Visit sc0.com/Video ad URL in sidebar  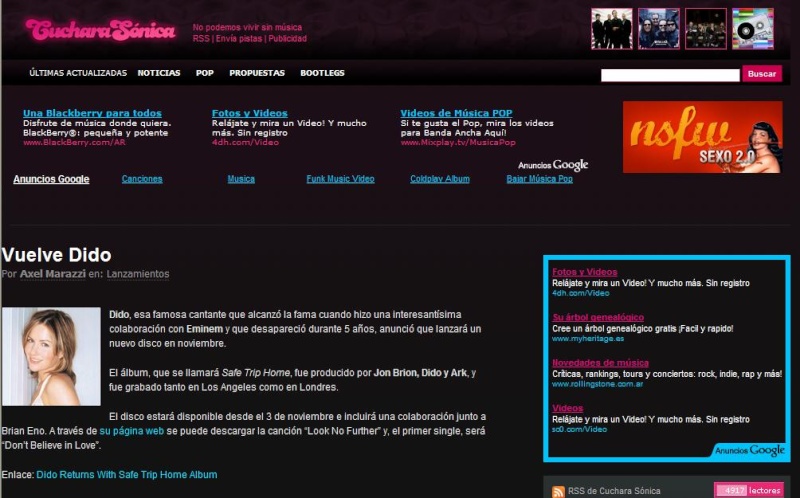(580, 430)
